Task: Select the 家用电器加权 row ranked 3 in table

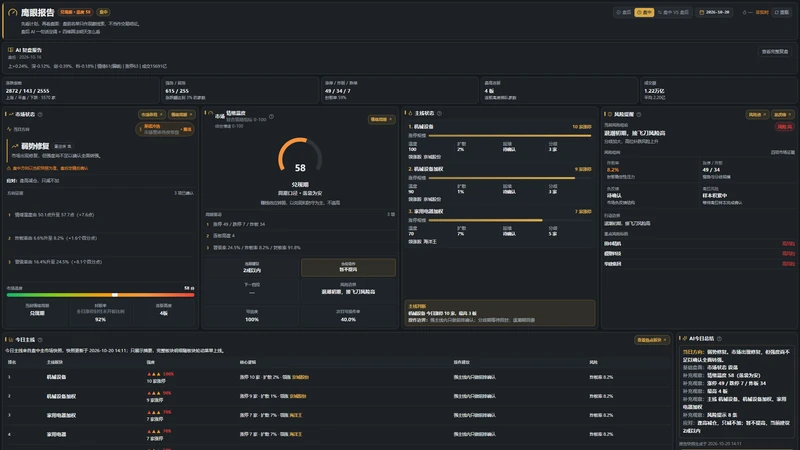Action: pyautogui.click(x=337, y=415)
